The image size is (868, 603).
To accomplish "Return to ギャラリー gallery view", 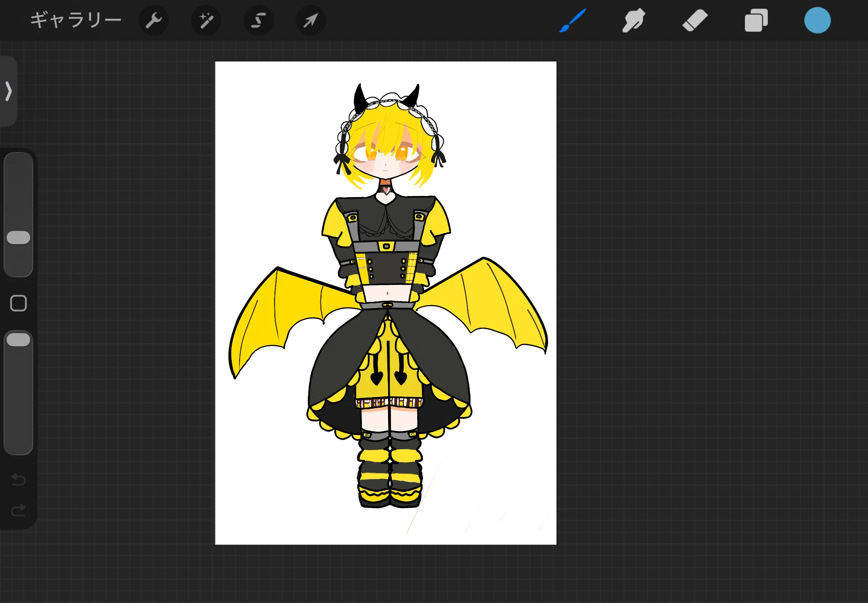I will pyautogui.click(x=75, y=20).
